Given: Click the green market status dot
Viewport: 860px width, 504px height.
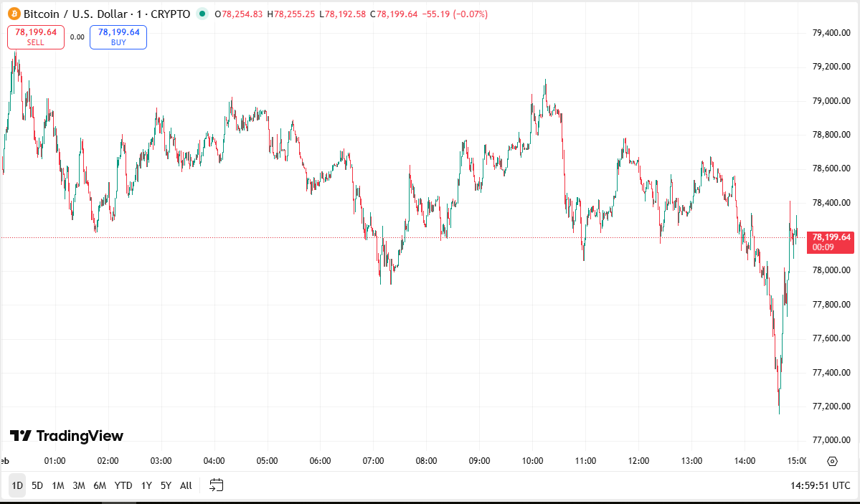Looking at the screenshot, I should click(202, 14).
